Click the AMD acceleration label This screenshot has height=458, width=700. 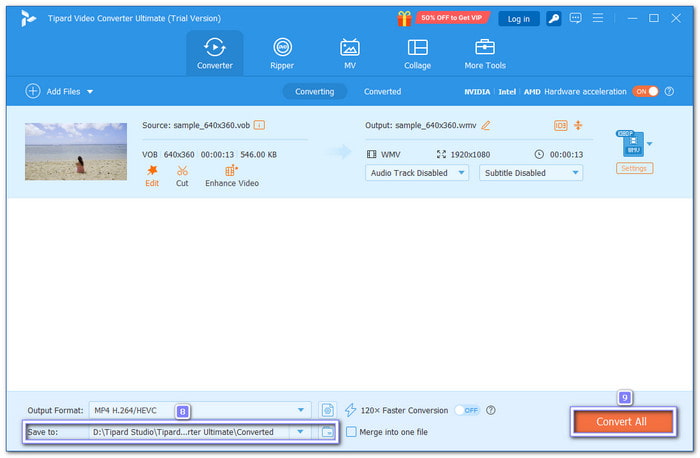click(532, 92)
